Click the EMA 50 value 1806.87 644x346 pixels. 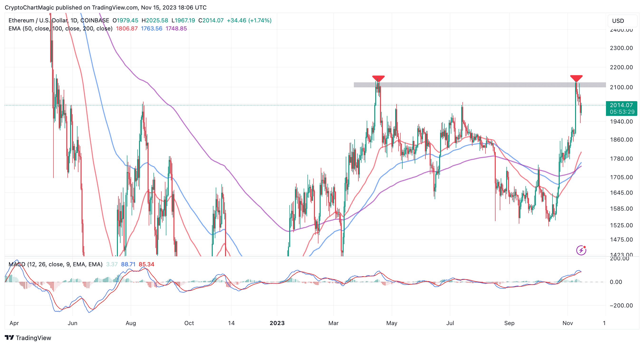click(x=127, y=29)
